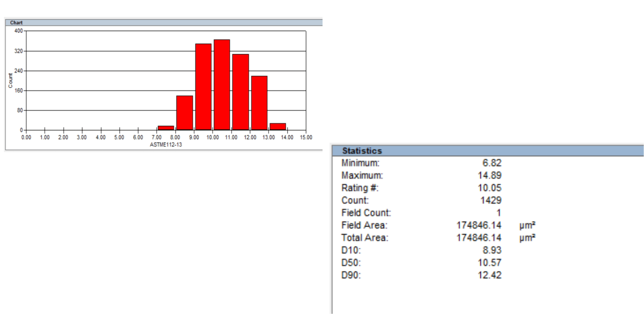Click the Count: label above Field Count
The height and width of the screenshot is (322, 644).
pyautogui.click(x=355, y=201)
